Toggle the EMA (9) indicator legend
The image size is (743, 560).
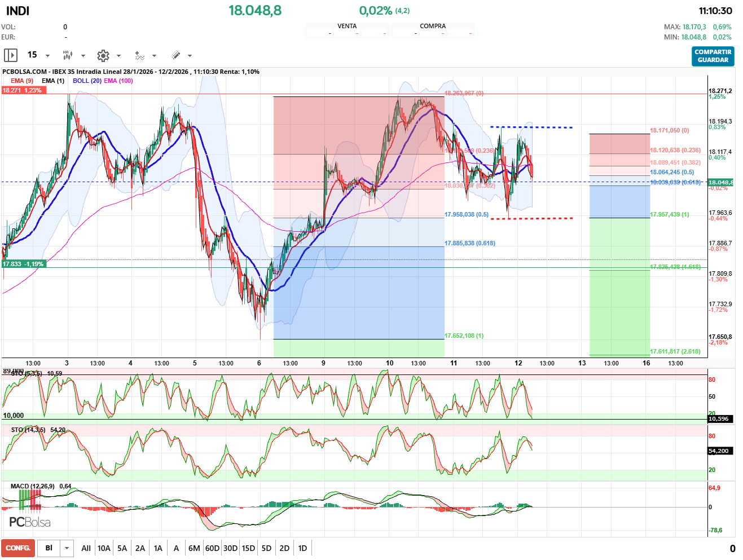22,81
